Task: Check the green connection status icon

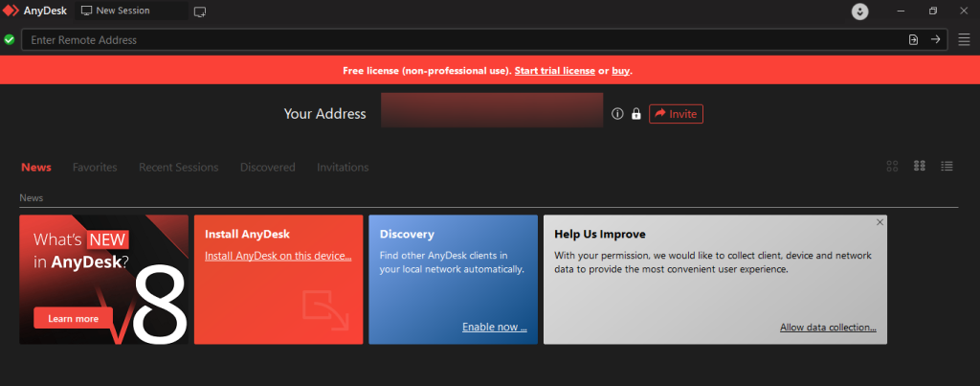Action: tap(10, 39)
